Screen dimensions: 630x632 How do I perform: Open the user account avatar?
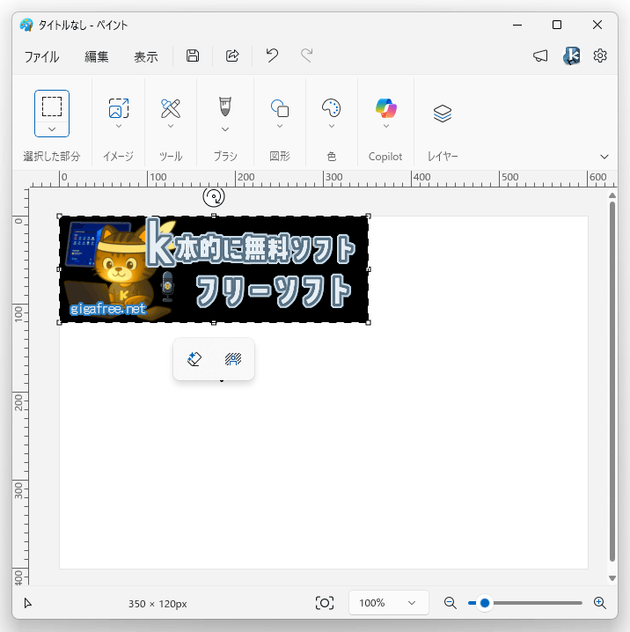[571, 56]
